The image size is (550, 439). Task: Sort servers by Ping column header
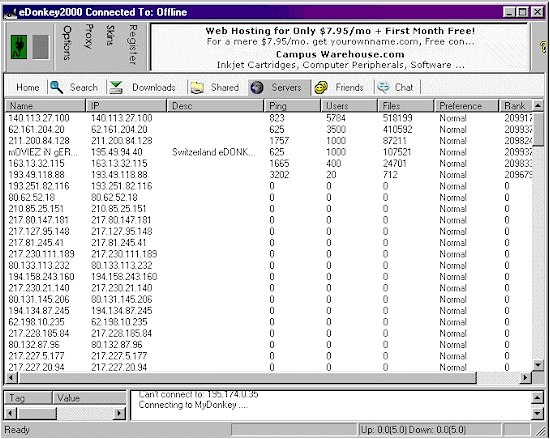293,106
